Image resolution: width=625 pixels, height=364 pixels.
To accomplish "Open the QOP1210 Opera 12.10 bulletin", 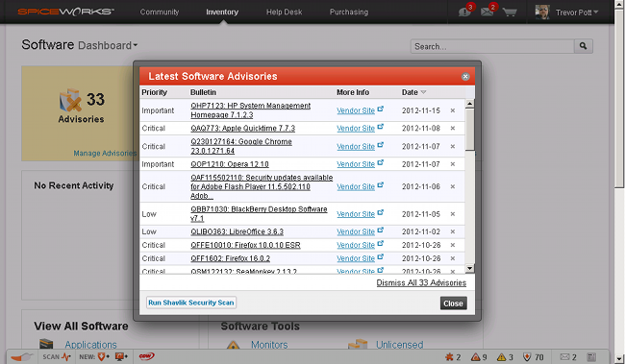I will (230, 164).
